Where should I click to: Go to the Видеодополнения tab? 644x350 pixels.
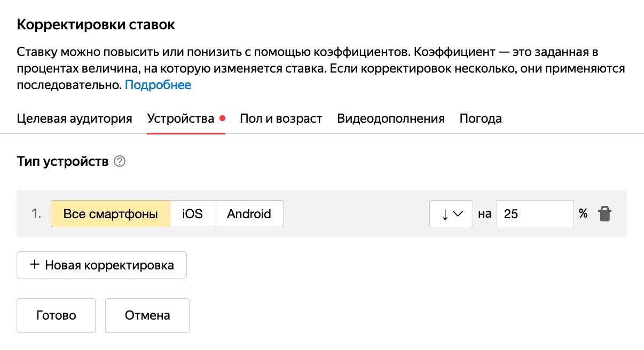[390, 118]
